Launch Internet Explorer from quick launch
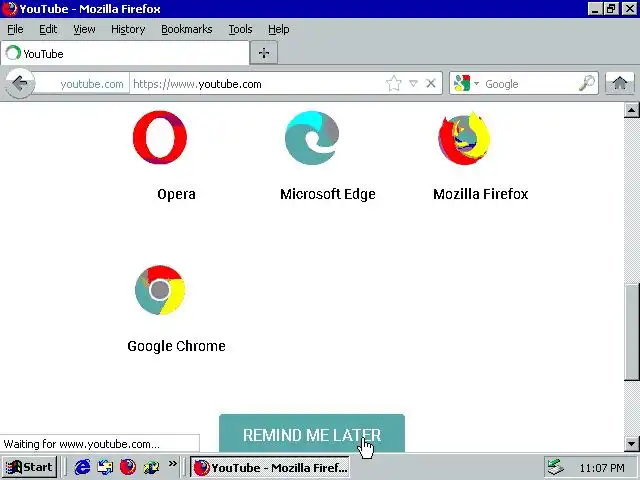 click(x=82, y=467)
